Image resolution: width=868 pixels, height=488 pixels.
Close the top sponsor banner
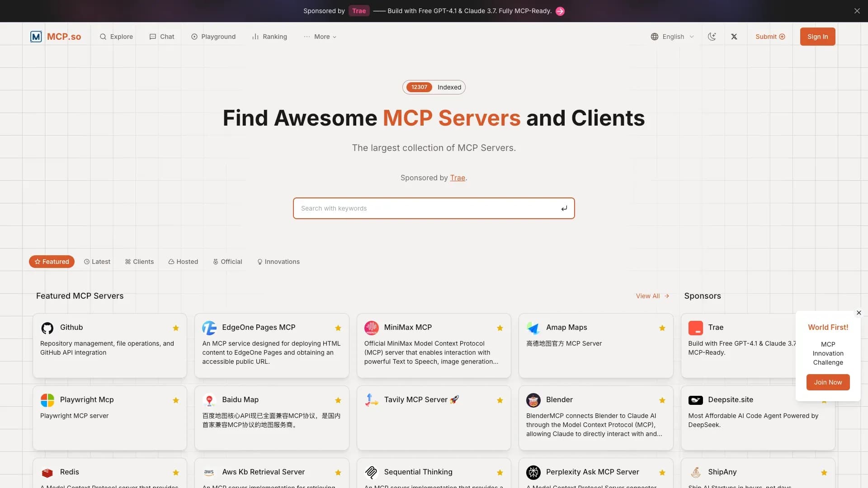(x=857, y=11)
